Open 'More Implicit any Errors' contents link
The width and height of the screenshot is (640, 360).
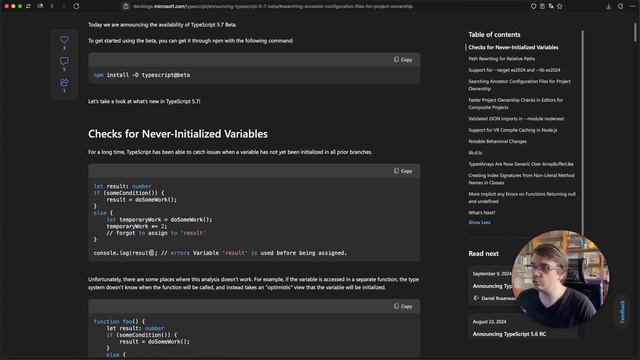[522, 198]
